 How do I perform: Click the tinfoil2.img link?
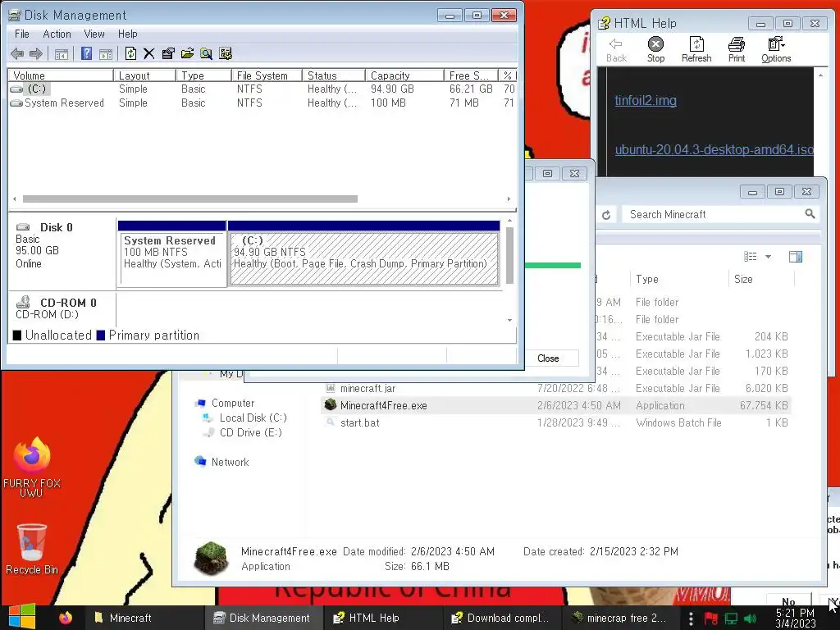point(646,100)
